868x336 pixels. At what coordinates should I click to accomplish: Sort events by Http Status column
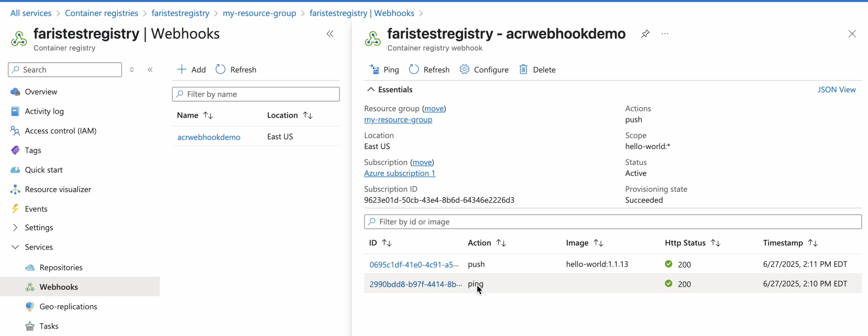715,243
